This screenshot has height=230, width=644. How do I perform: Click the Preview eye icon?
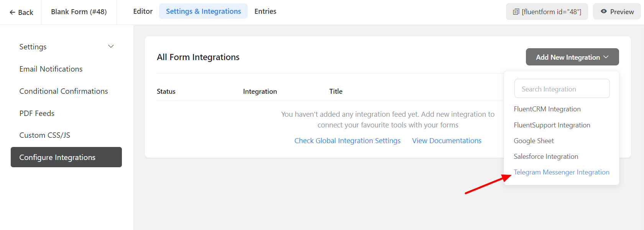[x=603, y=11]
